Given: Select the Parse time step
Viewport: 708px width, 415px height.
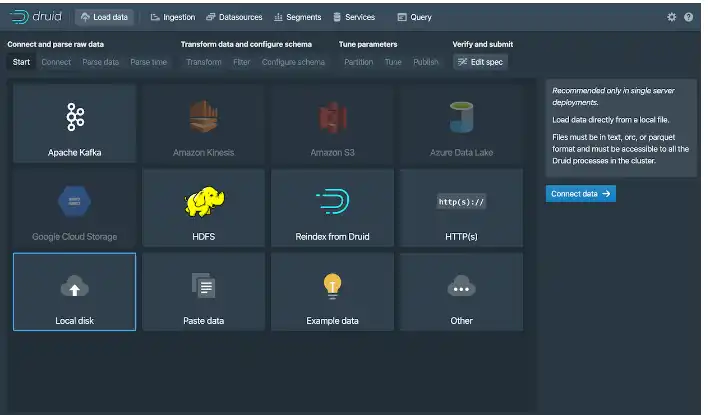Looking at the screenshot, I should (149, 62).
